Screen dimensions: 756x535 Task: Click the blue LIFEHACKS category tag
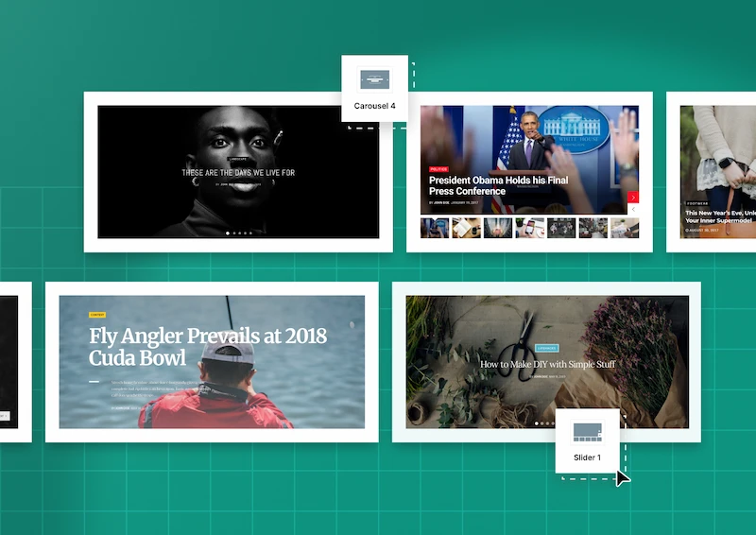[x=547, y=348]
